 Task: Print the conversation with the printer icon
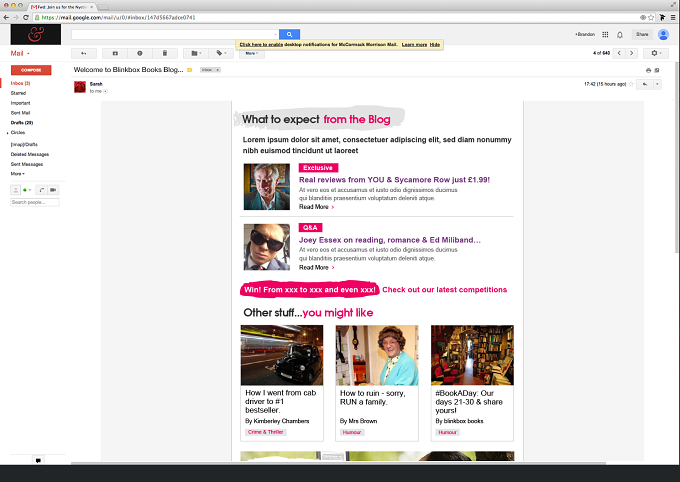click(x=648, y=70)
